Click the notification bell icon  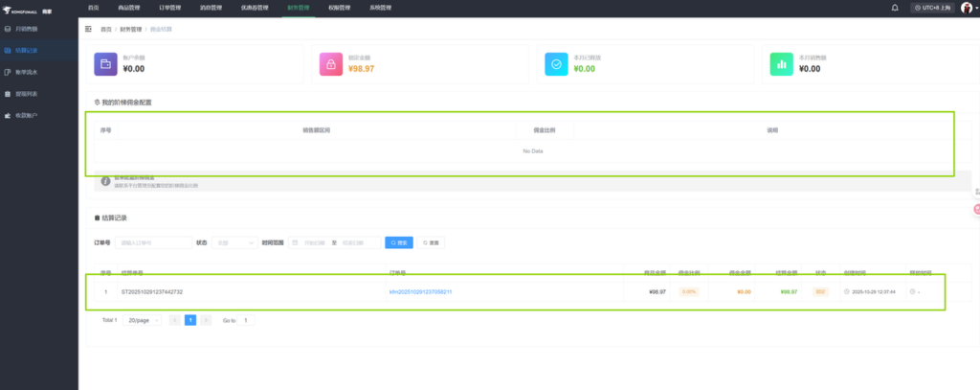(895, 7)
